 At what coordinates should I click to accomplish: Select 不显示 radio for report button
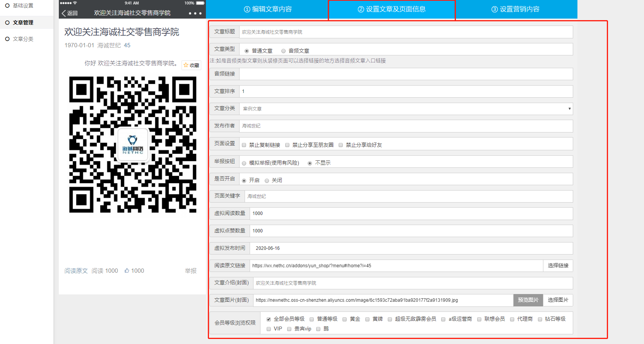(x=310, y=163)
